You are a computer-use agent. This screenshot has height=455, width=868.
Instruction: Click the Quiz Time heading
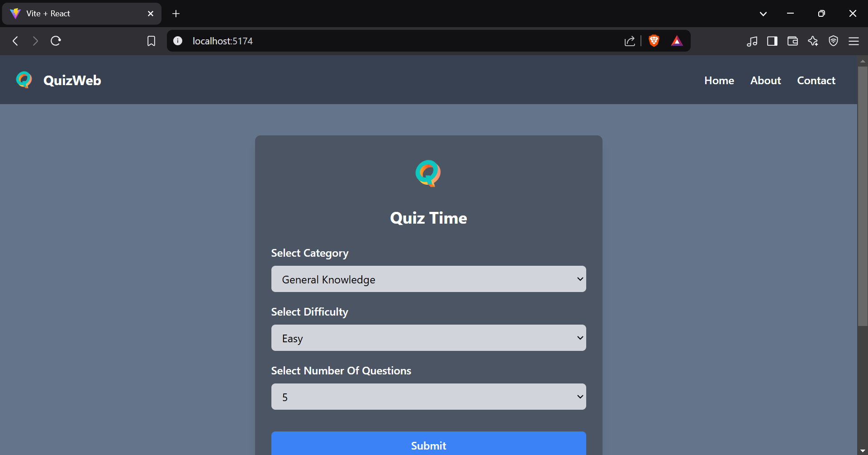[428, 218]
